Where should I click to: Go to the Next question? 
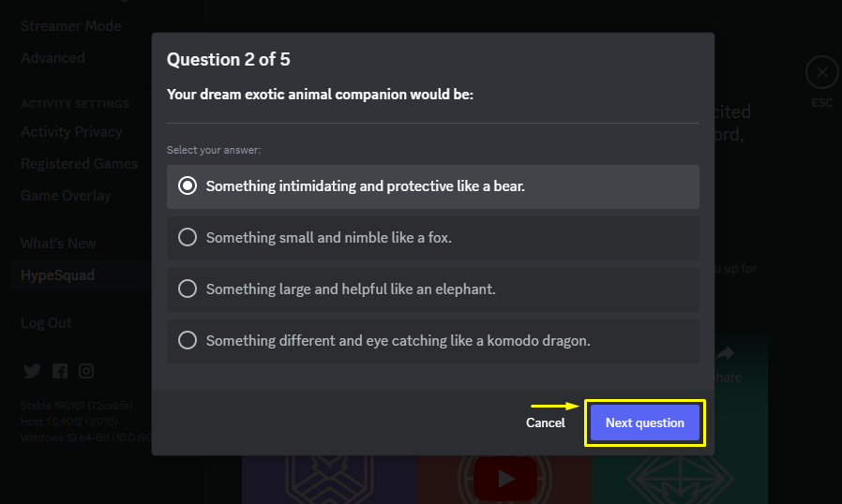(644, 422)
